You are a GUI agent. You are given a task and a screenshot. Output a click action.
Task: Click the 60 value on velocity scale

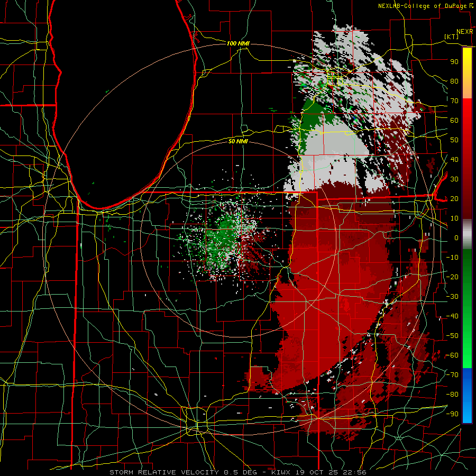[x=454, y=121]
